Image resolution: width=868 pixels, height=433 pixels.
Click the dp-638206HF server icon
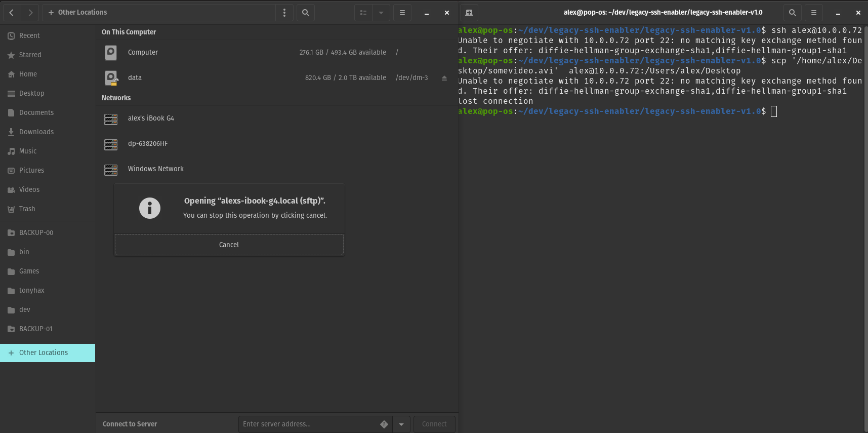(x=111, y=144)
